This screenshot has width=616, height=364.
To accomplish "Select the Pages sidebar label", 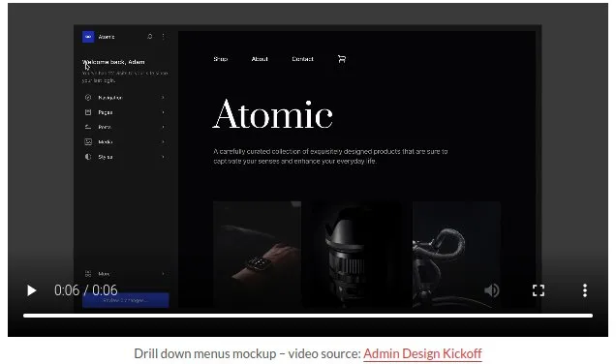I will coord(106,112).
